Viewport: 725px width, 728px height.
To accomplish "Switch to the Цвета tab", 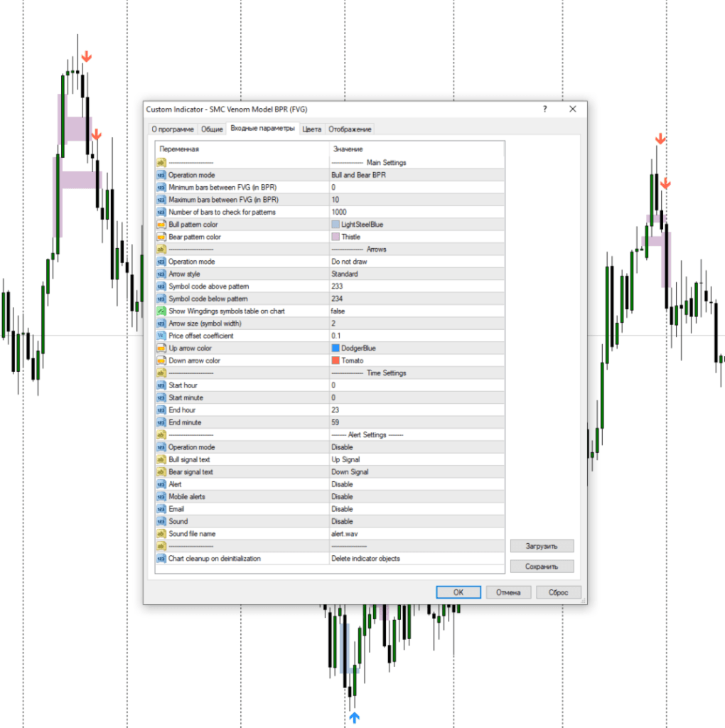I will pos(312,129).
